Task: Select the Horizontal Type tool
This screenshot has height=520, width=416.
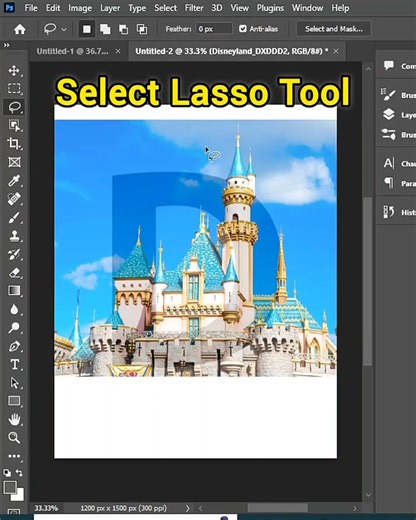Action: (14, 365)
